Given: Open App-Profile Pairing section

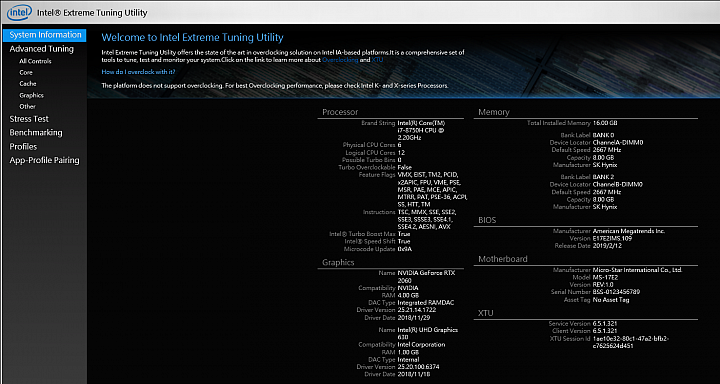Looking at the screenshot, I should point(44,160).
